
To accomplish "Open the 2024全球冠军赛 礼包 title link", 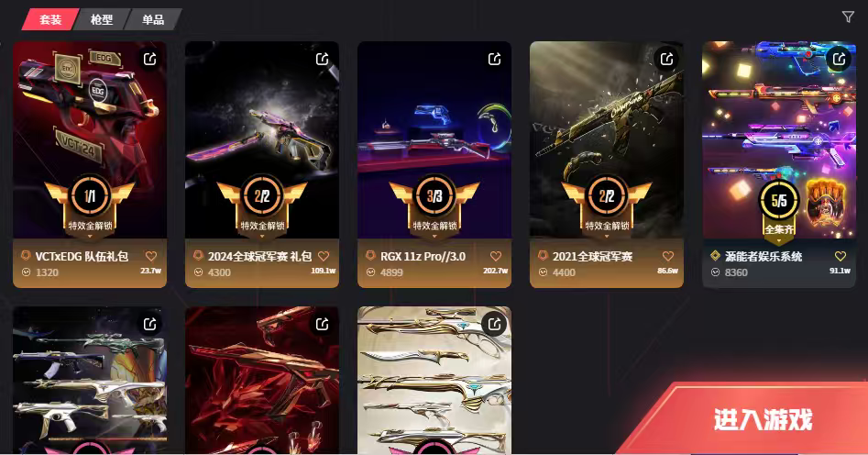I will click(x=259, y=256).
